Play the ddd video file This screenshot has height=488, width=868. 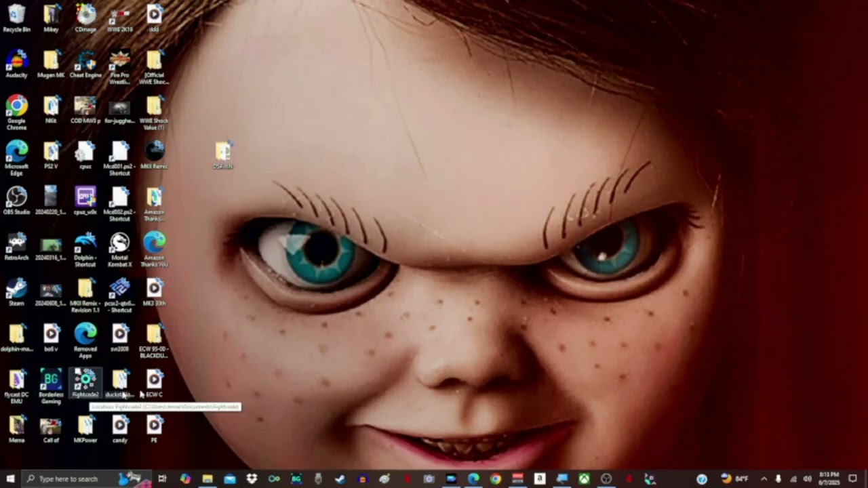155,18
